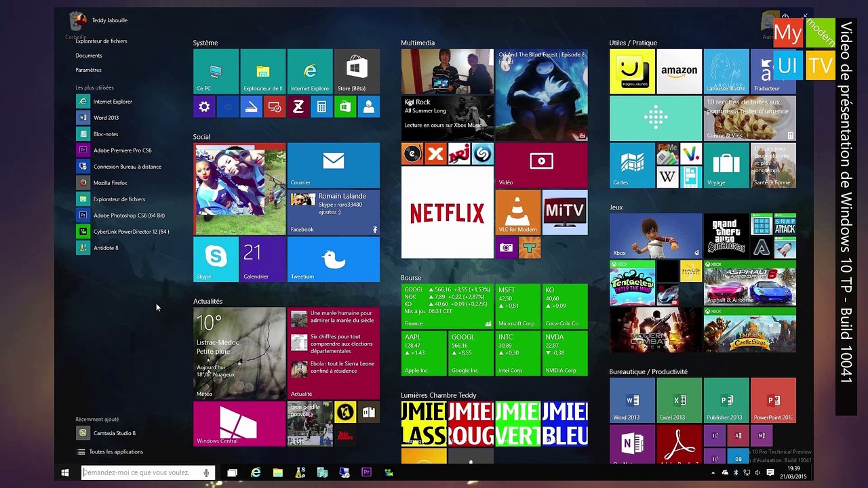Open the Calendrier tile
The image size is (868, 488).
pyautogui.click(x=263, y=259)
